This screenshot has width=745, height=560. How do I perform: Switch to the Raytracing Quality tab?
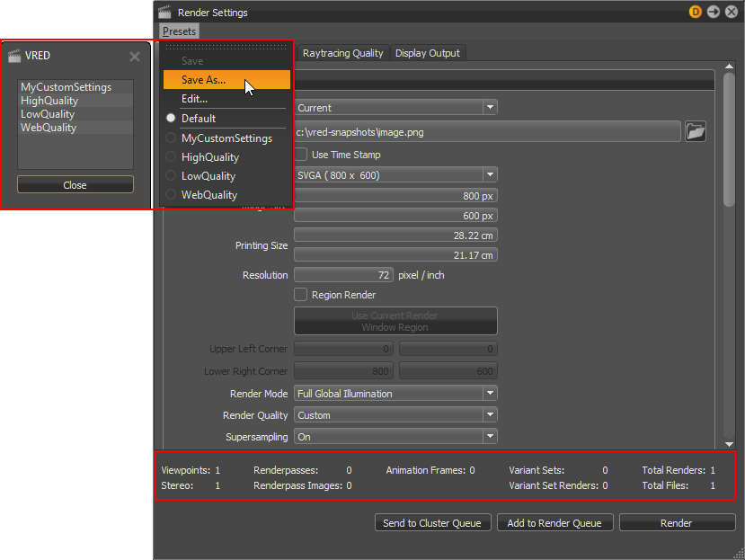coord(342,52)
